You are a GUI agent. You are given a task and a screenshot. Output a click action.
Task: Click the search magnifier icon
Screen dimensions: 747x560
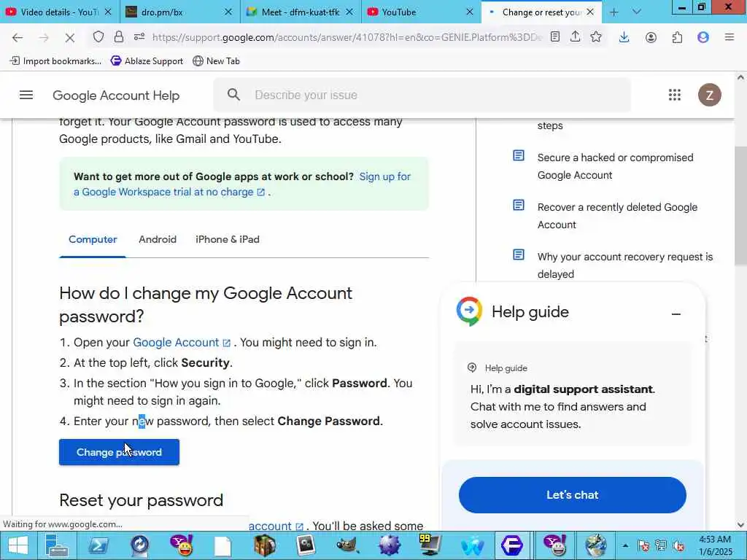[233, 95]
